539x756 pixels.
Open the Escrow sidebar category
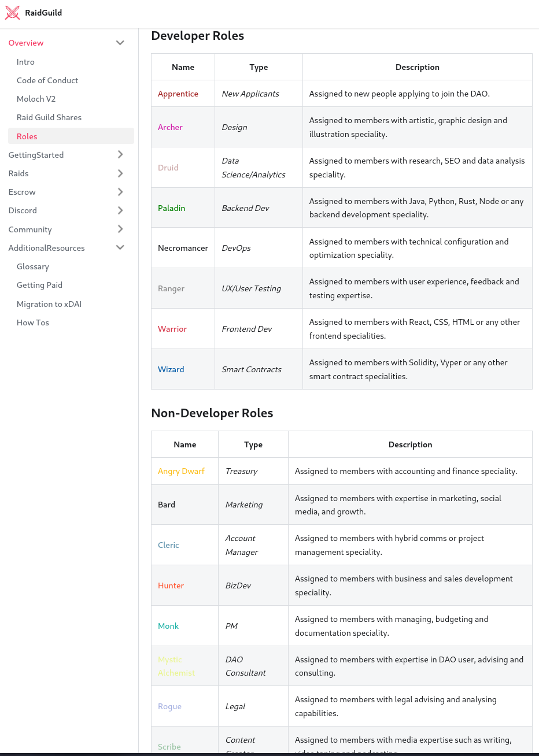click(x=22, y=192)
